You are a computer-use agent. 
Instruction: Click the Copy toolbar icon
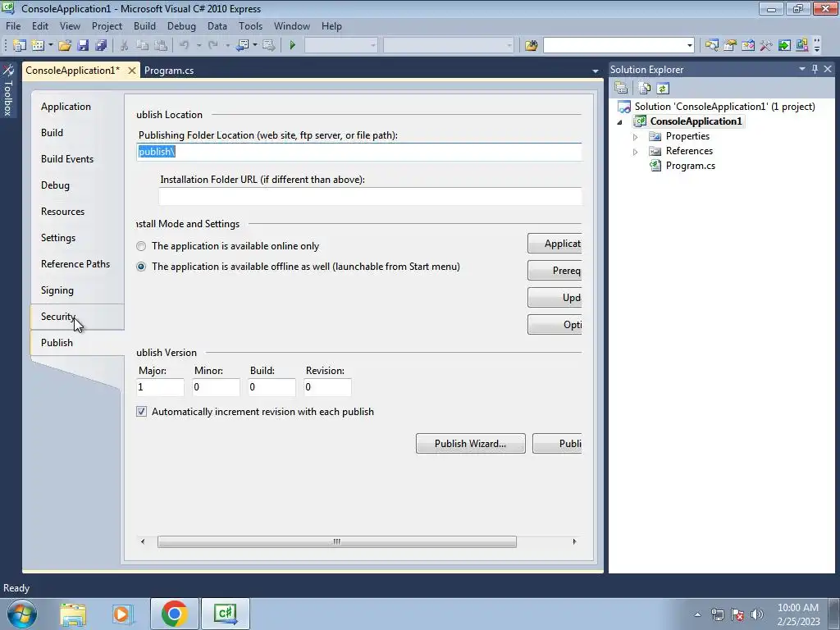tap(143, 45)
